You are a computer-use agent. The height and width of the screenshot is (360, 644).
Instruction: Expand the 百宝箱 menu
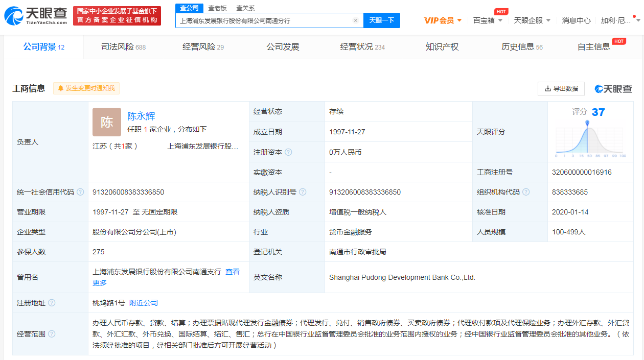tap(488, 20)
